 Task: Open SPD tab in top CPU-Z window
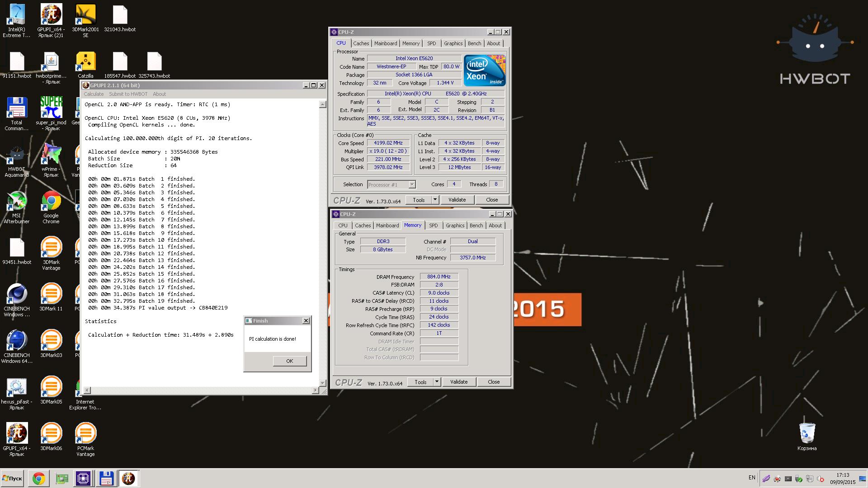pyautogui.click(x=432, y=43)
